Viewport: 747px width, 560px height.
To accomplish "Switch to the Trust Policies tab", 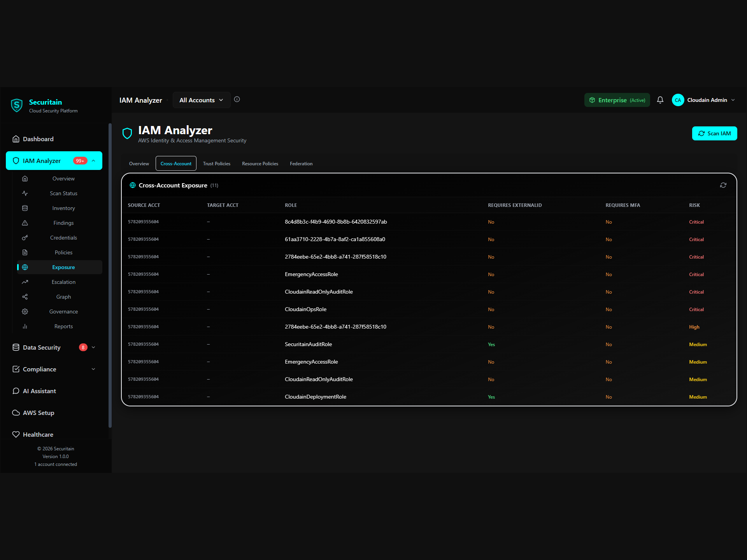I will pyautogui.click(x=217, y=163).
